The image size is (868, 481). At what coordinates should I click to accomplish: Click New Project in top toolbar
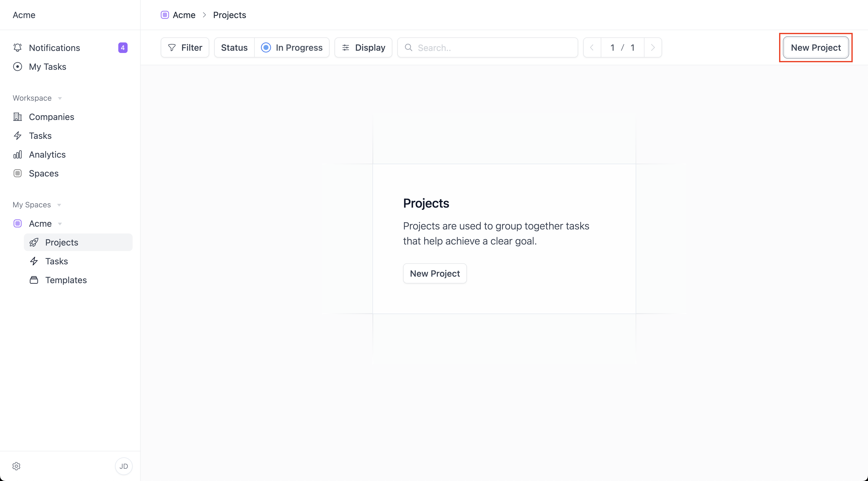click(816, 47)
